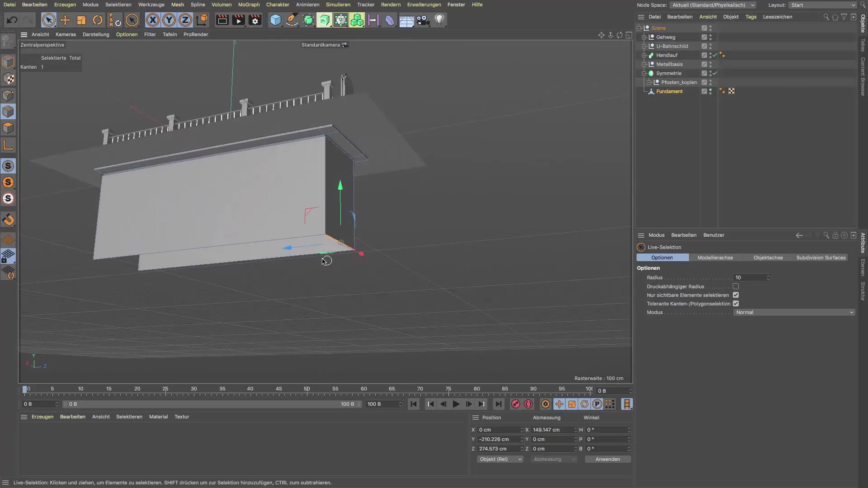Open Layout dropdown showing Start
The height and width of the screenshot is (488, 868).
pos(823,5)
